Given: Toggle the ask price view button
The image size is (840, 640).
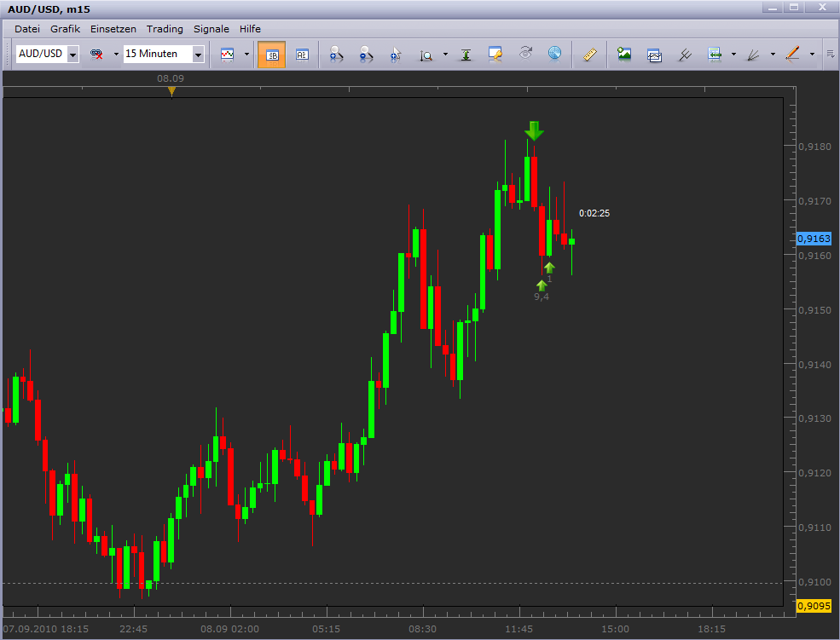Looking at the screenshot, I should [302, 54].
